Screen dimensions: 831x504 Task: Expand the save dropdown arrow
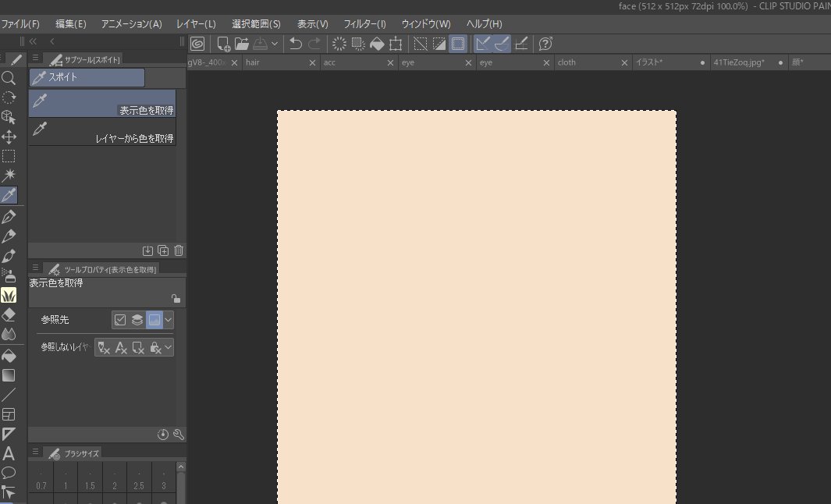(x=275, y=44)
